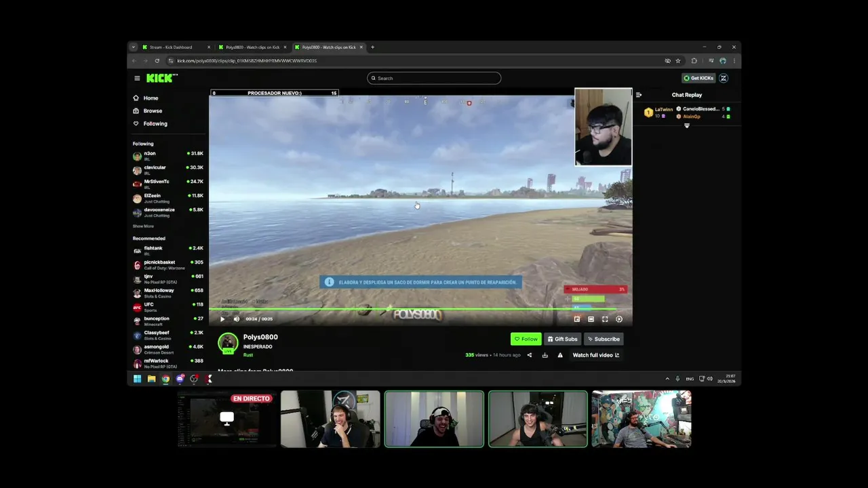Click the Polys0800 channel name
This screenshot has height=488, width=868.
[260, 337]
